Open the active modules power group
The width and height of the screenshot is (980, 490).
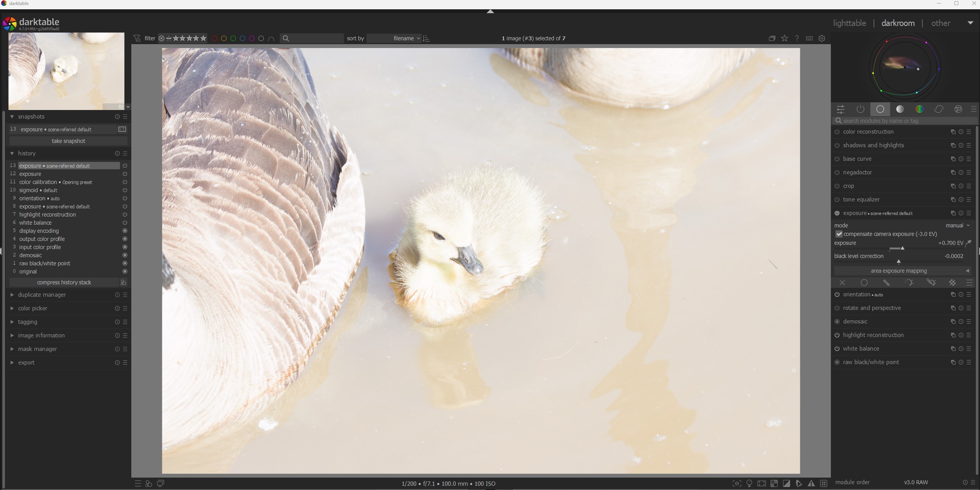(x=860, y=110)
